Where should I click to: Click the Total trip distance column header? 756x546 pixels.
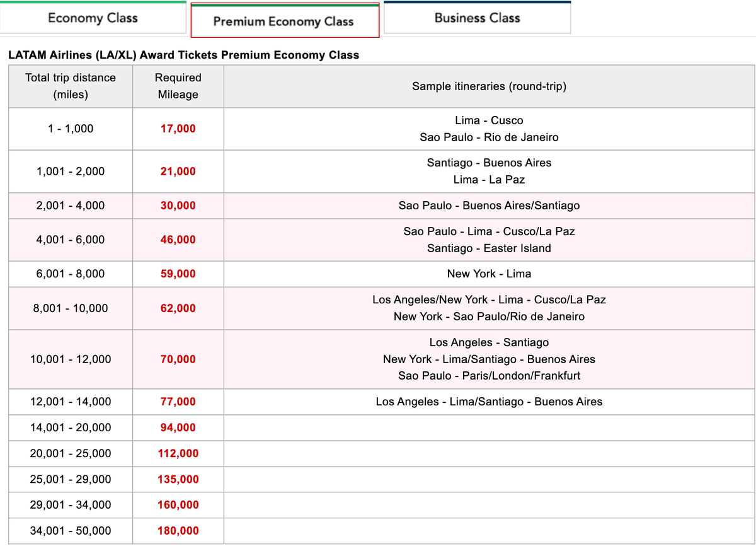click(x=71, y=86)
